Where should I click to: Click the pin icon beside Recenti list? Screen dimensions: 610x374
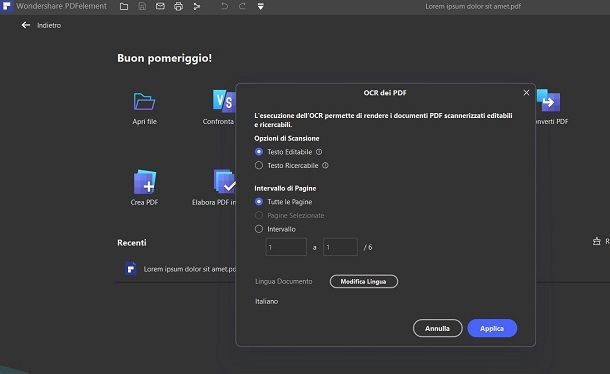[x=596, y=242]
